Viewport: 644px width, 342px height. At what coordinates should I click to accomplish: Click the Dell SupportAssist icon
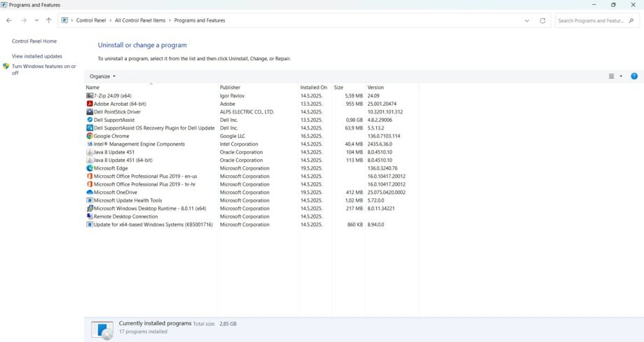90,120
